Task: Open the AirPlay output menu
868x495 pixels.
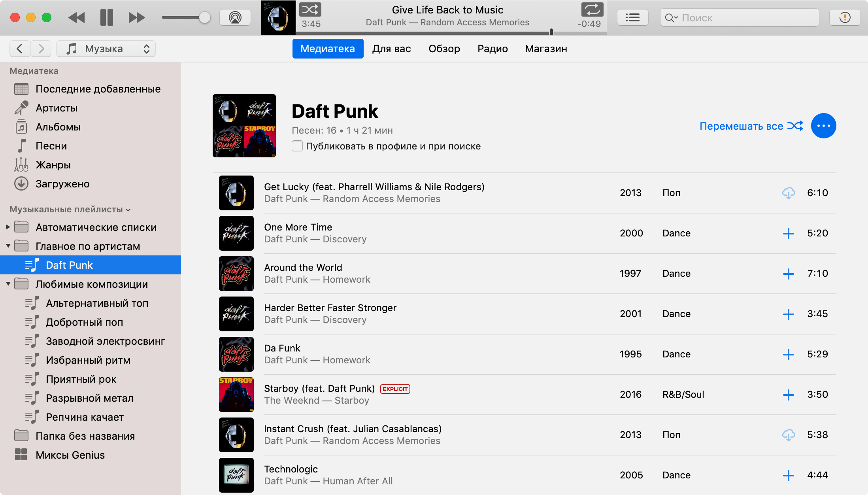Action: pos(235,18)
